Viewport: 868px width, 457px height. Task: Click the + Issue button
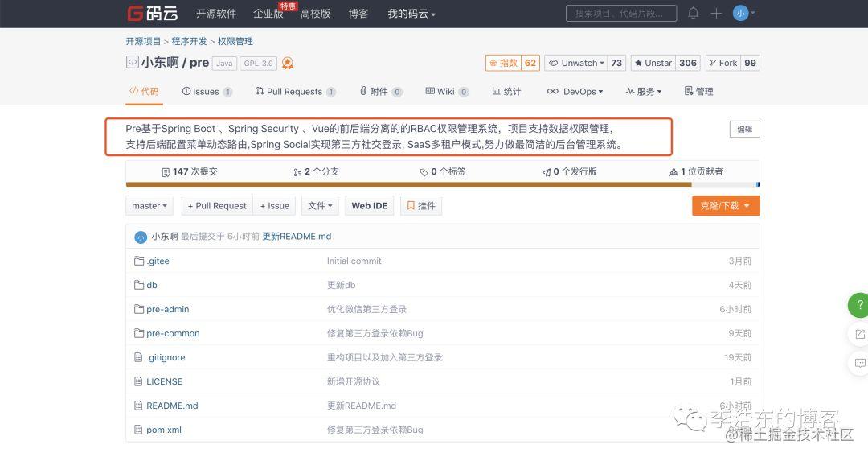point(275,205)
